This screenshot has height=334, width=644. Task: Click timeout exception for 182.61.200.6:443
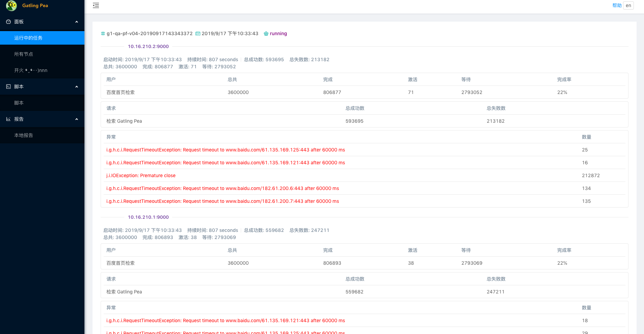[223, 188]
